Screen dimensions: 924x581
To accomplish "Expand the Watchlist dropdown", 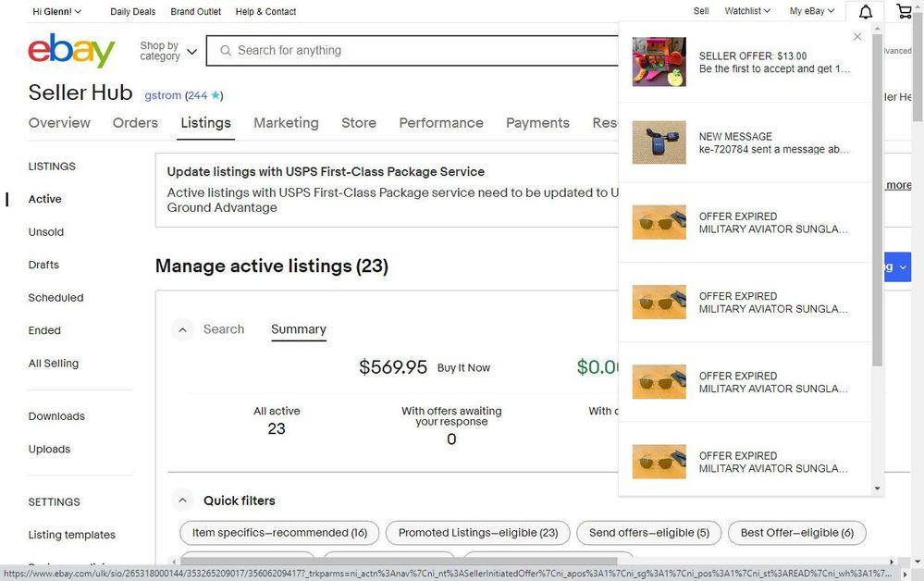I will pos(747,10).
